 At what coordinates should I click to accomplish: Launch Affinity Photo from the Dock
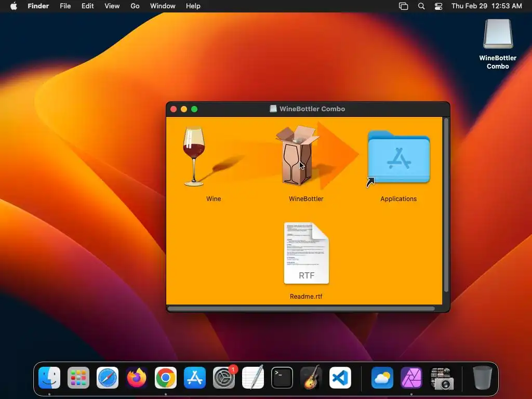point(411,378)
